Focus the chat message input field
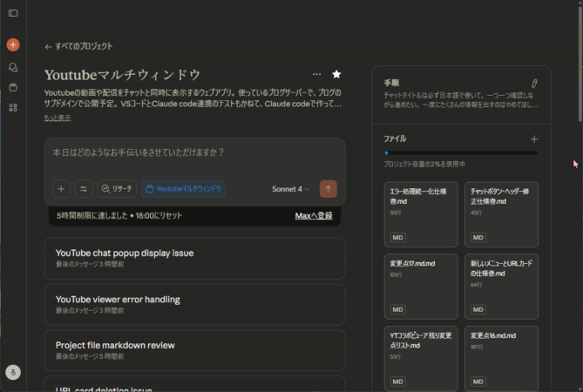Image resolution: width=583 pixels, height=392 pixels. pos(194,152)
